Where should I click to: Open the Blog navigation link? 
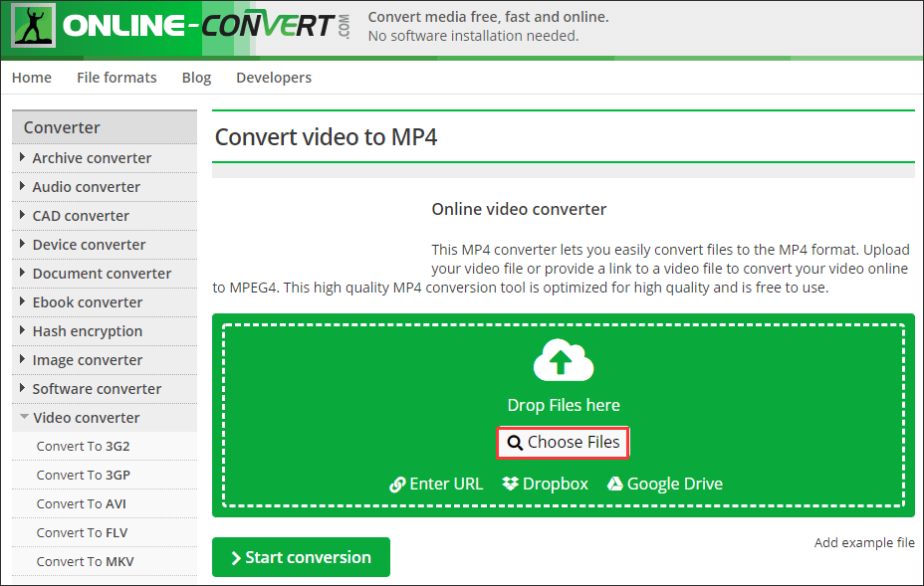pyautogui.click(x=196, y=78)
